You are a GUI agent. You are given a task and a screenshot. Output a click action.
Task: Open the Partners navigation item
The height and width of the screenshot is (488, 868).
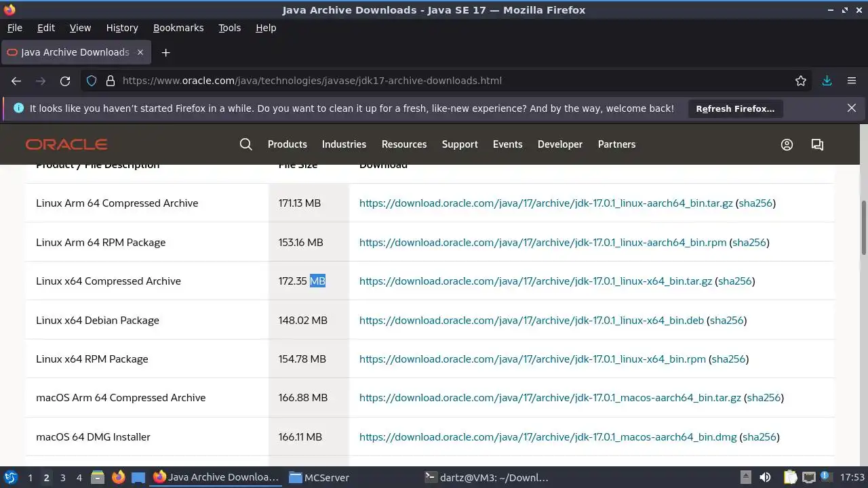616,144
